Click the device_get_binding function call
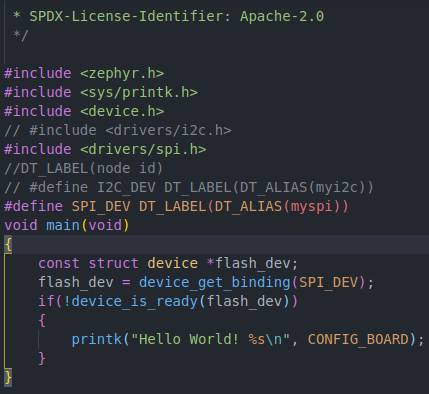429x394 pixels. tap(215, 283)
